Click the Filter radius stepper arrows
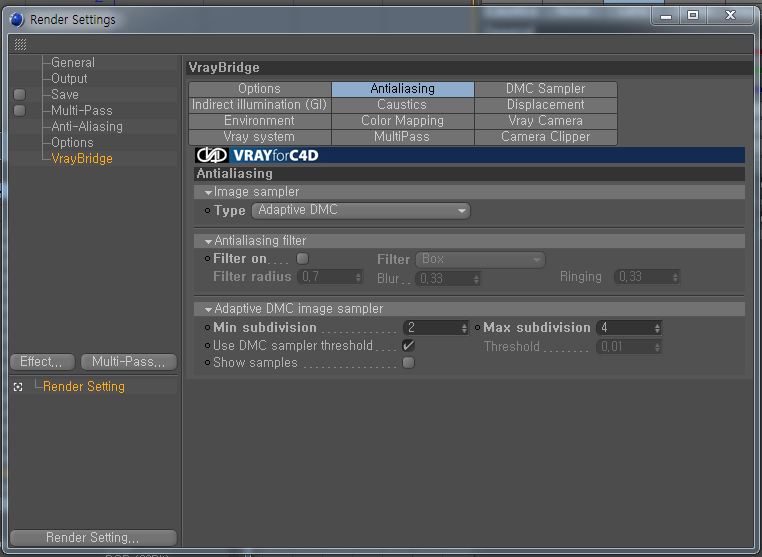This screenshot has width=762, height=557. (x=358, y=277)
